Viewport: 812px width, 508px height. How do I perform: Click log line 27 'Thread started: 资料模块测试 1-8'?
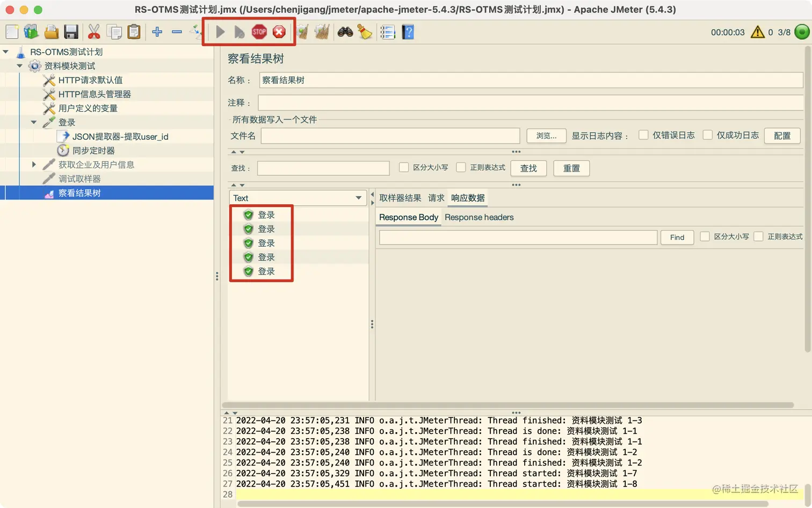(x=437, y=484)
